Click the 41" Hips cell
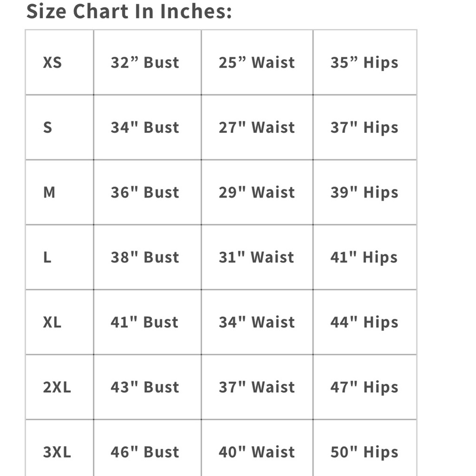 tap(365, 258)
